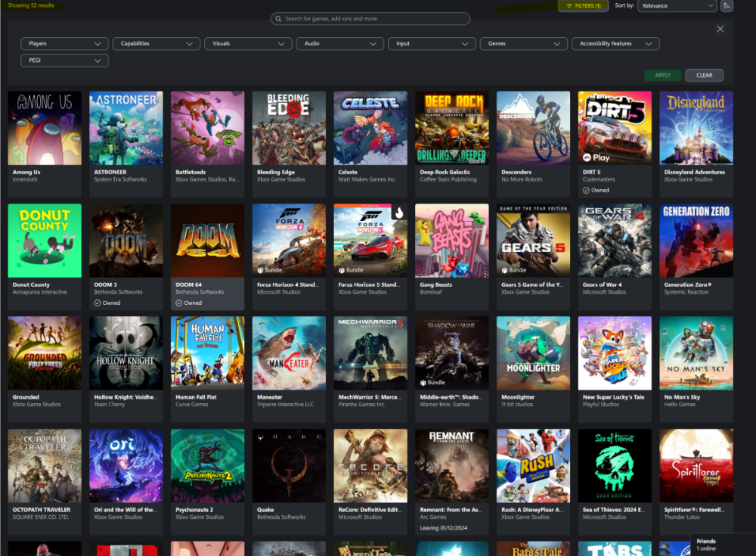The height and width of the screenshot is (556, 756).
Task: Select the Psychonauts 2 cover image
Action: (208, 466)
